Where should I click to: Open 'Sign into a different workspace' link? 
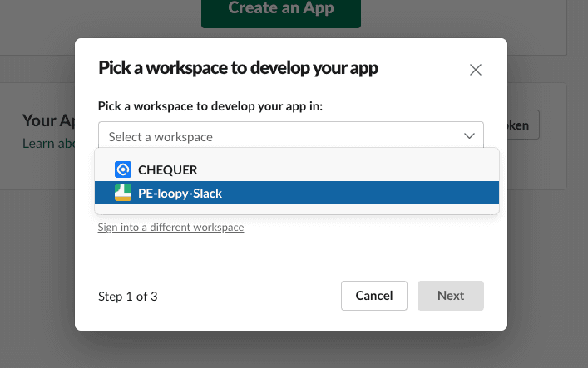(170, 227)
